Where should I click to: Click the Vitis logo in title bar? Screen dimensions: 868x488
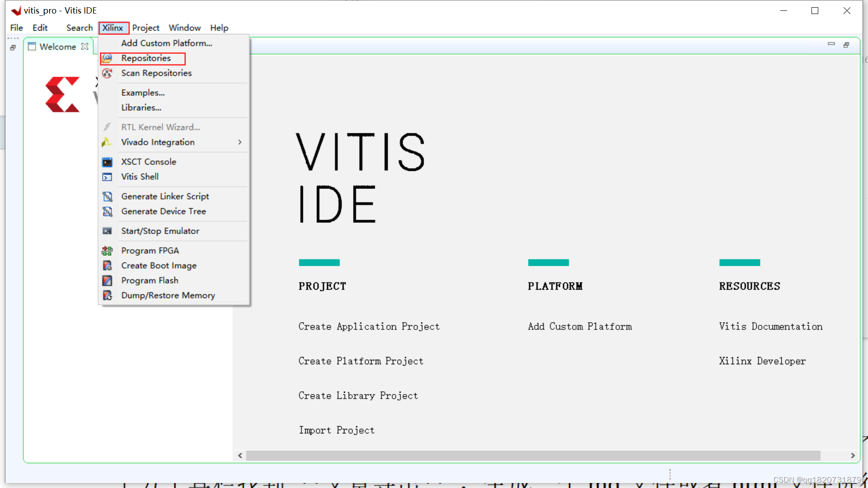[16, 10]
